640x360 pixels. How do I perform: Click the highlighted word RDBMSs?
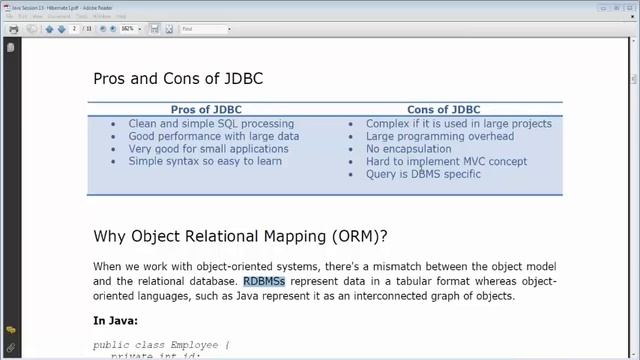pyautogui.click(x=264, y=281)
